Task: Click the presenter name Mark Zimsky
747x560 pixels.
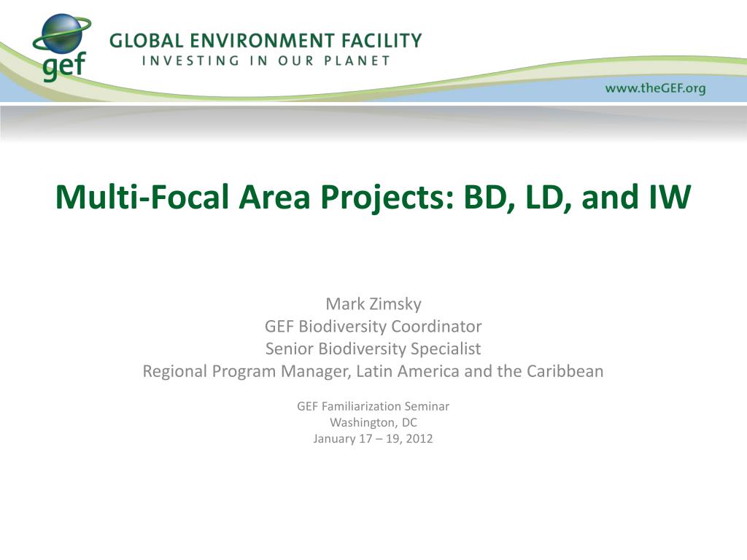Action: coord(373,304)
